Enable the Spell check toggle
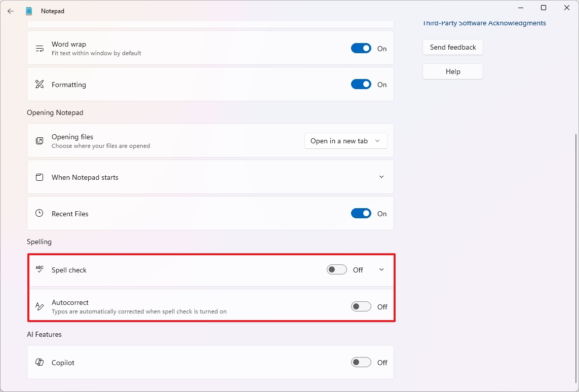 click(x=336, y=269)
